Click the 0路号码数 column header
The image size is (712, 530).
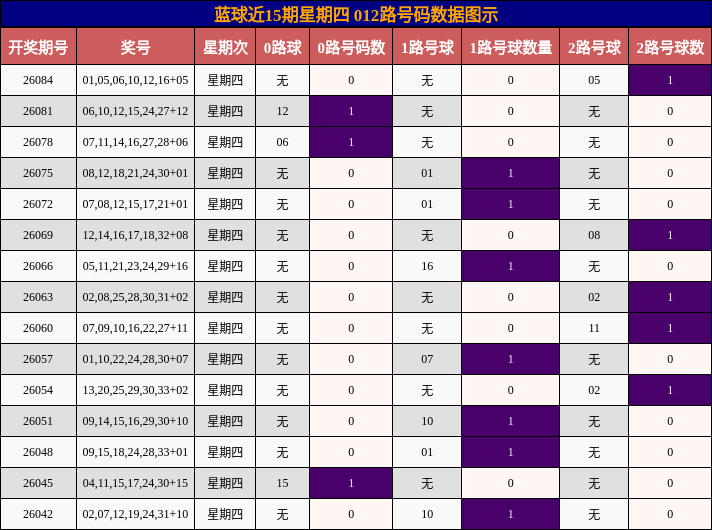click(x=351, y=47)
